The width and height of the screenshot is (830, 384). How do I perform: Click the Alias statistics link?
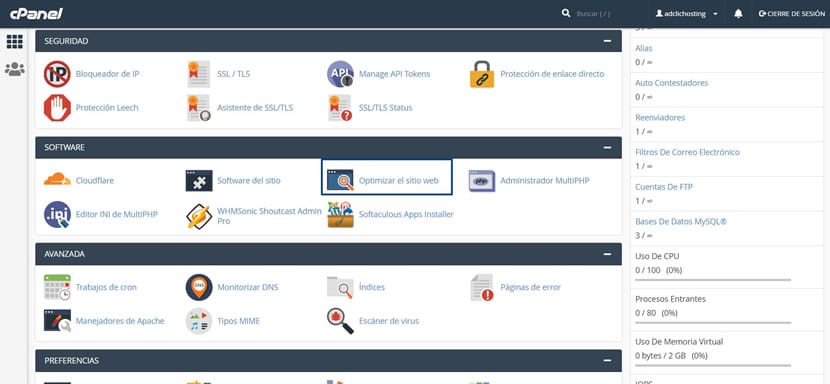(x=644, y=48)
